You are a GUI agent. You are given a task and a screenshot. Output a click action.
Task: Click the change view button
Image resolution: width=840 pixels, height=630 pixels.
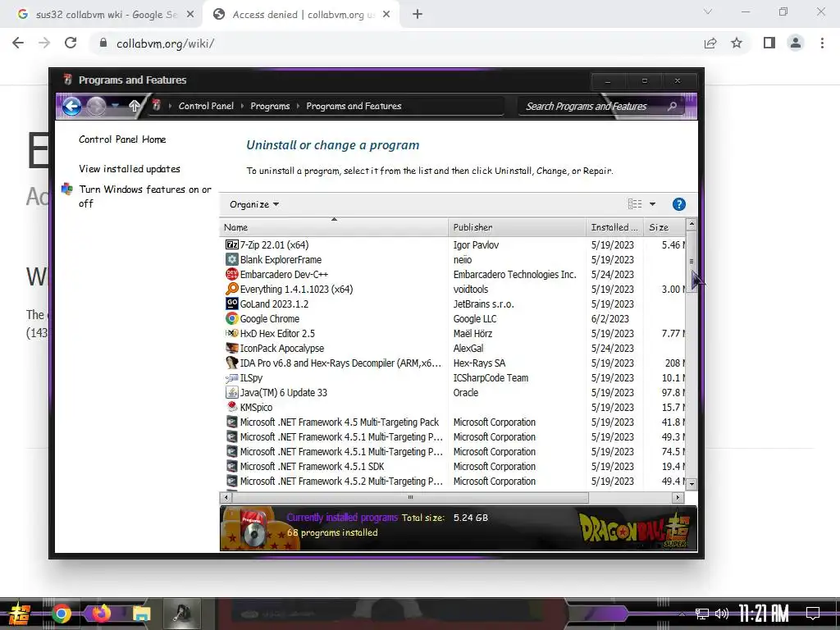click(635, 204)
